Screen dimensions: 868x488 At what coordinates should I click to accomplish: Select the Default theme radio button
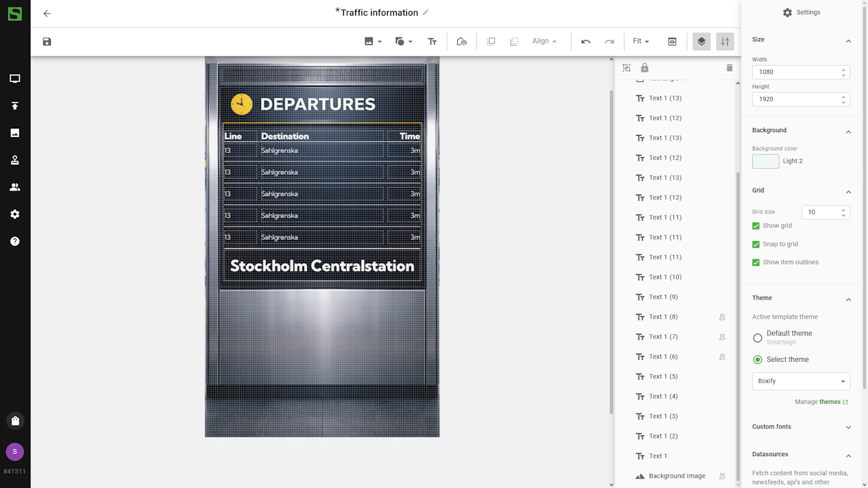[757, 338]
